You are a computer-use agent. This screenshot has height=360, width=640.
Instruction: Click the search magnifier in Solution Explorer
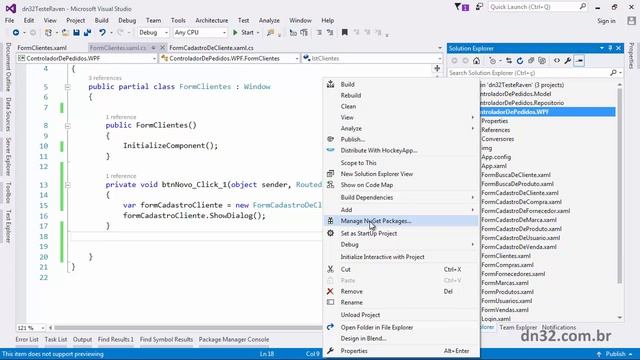pos(613,73)
